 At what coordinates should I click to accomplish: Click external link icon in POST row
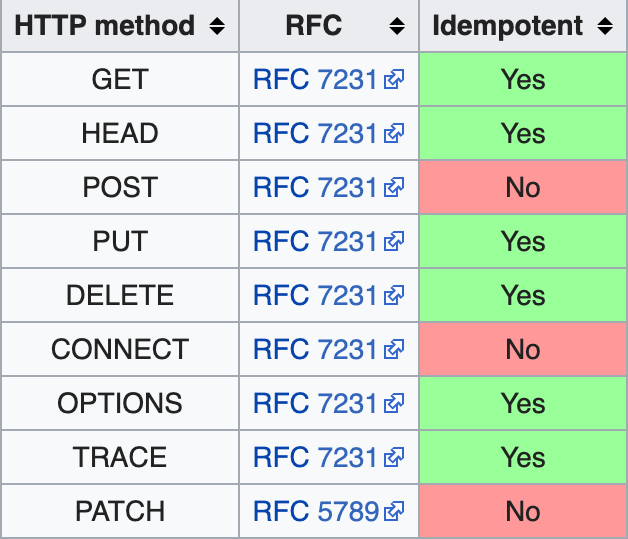394,189
